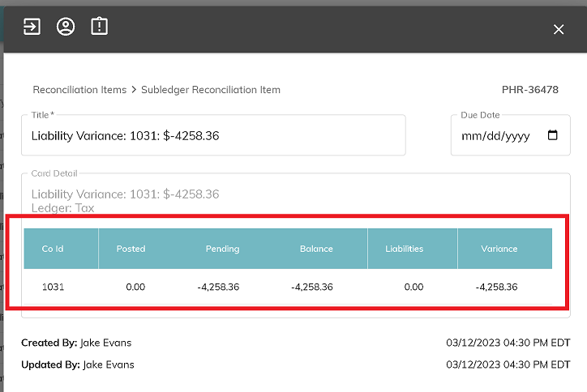Click the Pending column header
The width and height of the screenshot is (587, 392).
(222, 249)
